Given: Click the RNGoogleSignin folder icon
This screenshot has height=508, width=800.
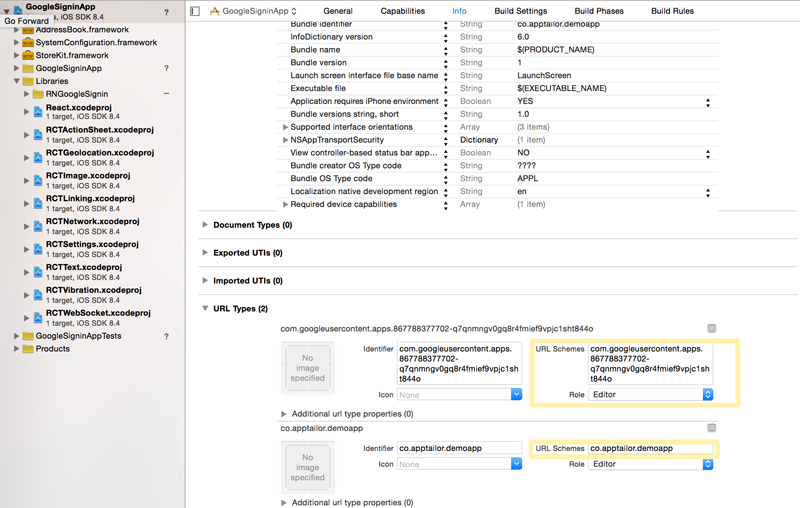Looking at the screenshot, I should pyautogui.click(x=38, y=94).
